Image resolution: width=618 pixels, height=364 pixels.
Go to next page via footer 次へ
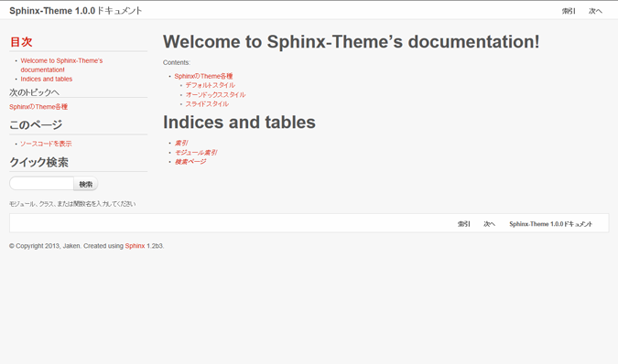tap(489, 224)
